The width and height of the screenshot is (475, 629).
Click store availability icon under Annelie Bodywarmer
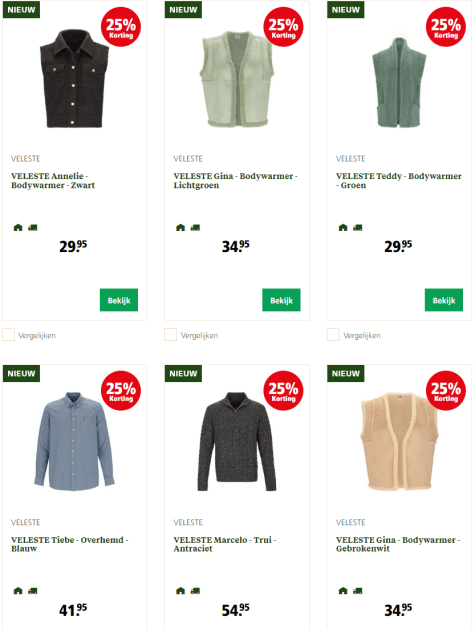pos(18,227)
